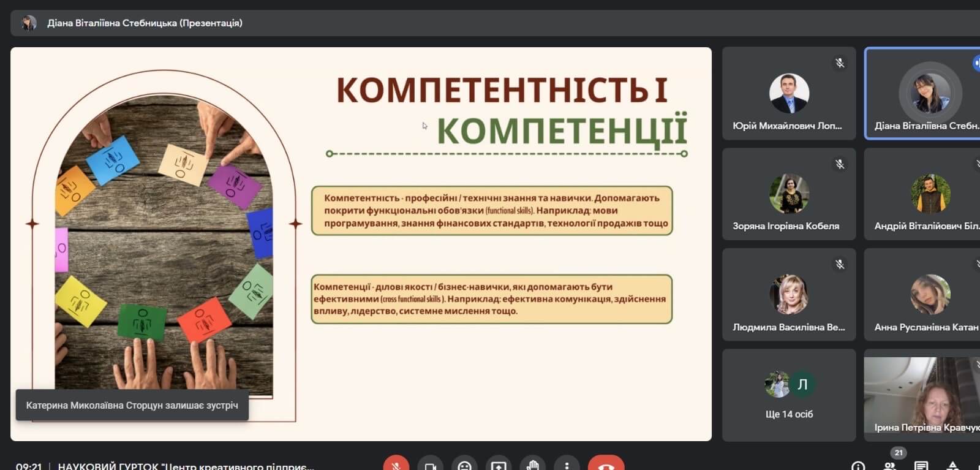Expand the Ще 14 осіб tile
Image resolution: width=980 pixels, height=470 pixels.
click(789, 395)
